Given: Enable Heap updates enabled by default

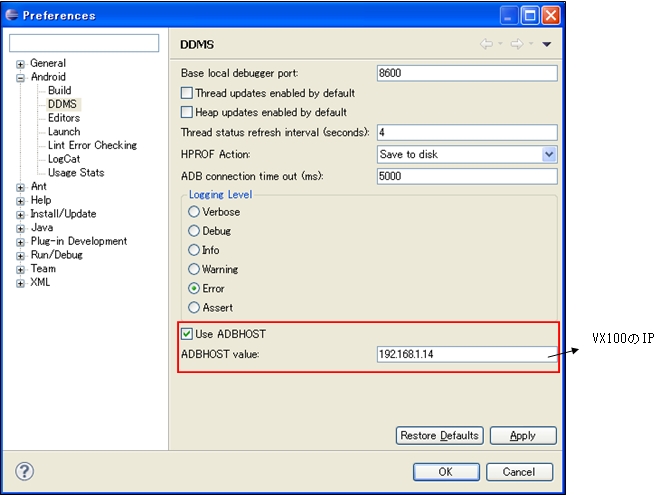Looking at the screenshot, I should click(x=187, y=112).
